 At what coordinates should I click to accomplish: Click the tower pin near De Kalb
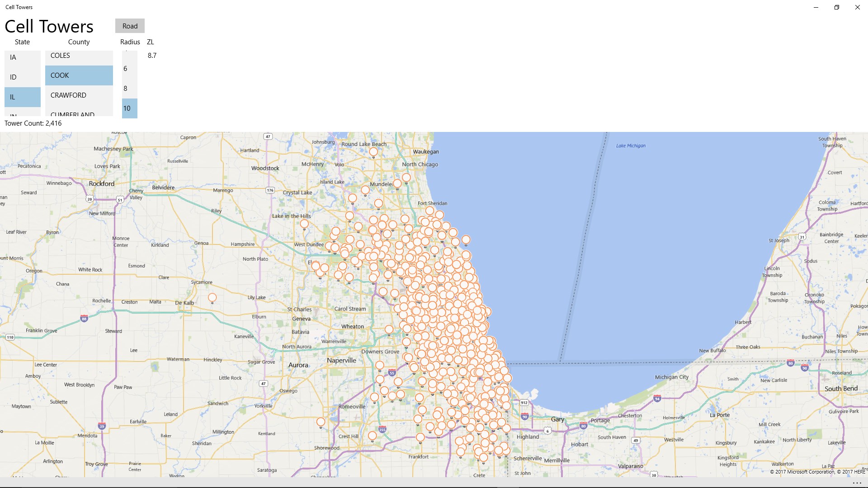pyautogui.click(x=212, y=297)
